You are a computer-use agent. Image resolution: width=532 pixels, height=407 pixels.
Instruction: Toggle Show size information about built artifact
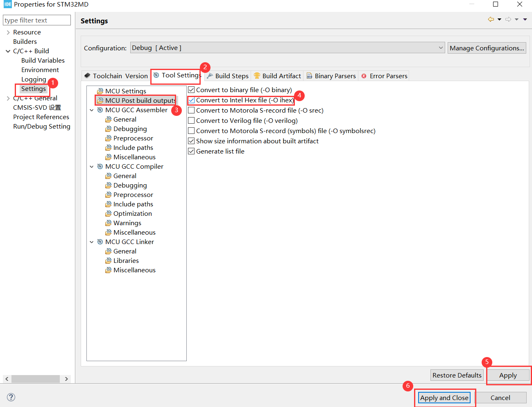click(191, 141)
